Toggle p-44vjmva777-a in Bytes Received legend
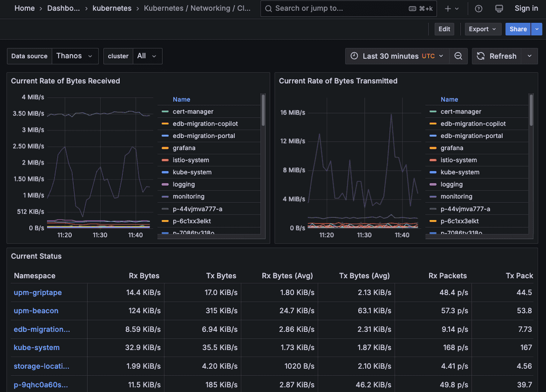546x392 pixels. (x=198, y=209)
